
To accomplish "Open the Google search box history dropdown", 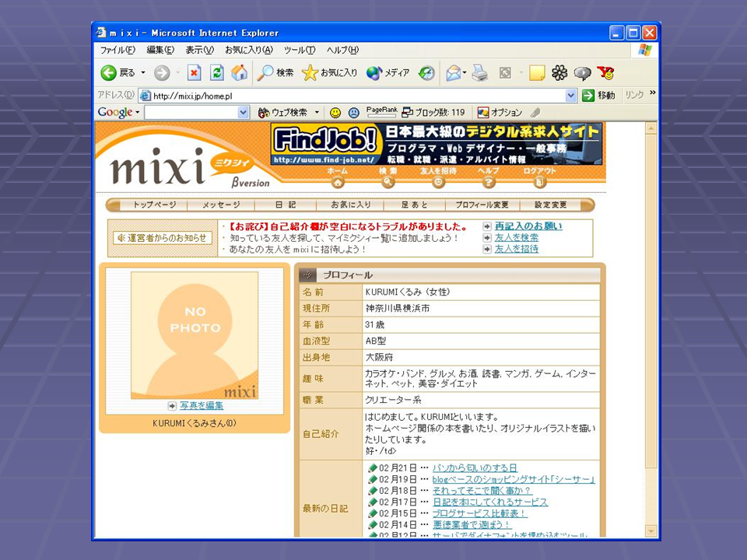I will (x=243, y=112).
